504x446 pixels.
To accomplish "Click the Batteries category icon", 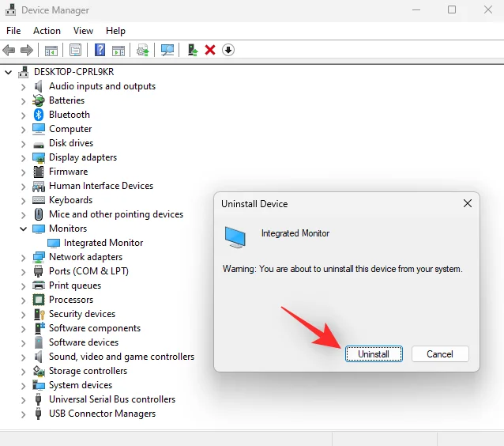I will [x=39, y=100].
